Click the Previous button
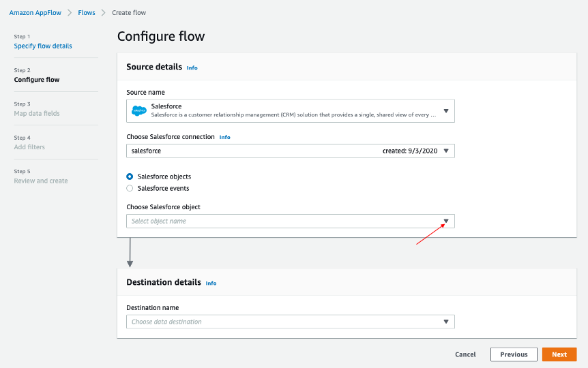This screenshot has width=588, height=368. coord(514,354)
